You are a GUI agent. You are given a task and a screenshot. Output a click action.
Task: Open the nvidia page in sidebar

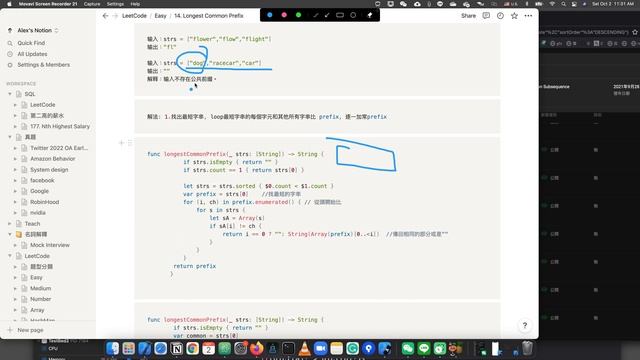[38, 213]
